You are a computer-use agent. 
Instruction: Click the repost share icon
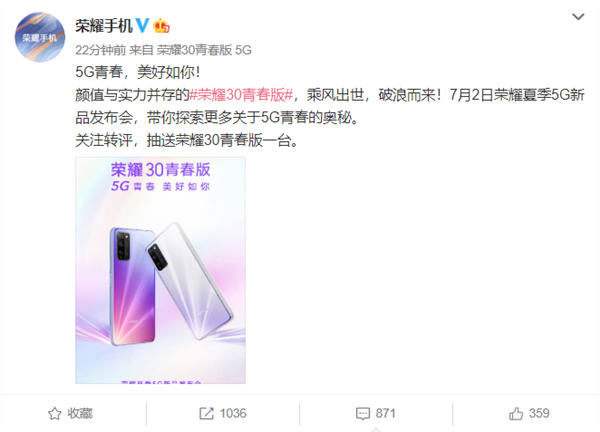[x=207, y=414]
